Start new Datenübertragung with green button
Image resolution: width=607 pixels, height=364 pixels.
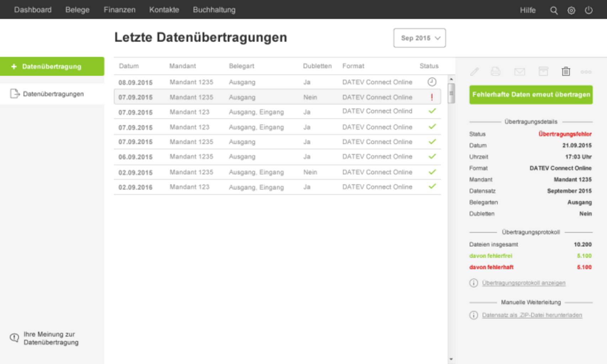click(x=52, y=66)
